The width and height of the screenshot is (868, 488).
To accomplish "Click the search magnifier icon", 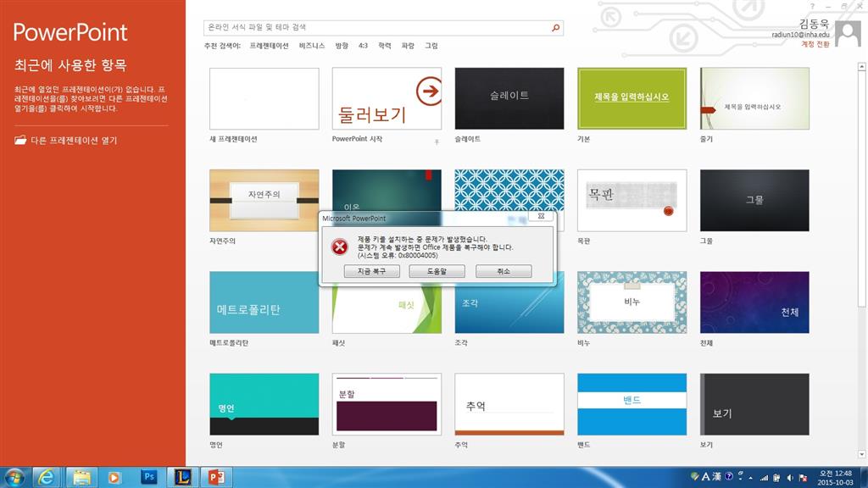I will point(555,28).
